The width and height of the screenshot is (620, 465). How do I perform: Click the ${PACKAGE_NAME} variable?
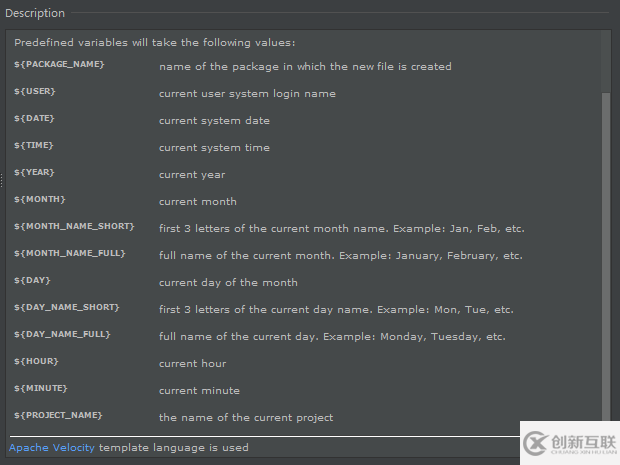click(59, 65)
